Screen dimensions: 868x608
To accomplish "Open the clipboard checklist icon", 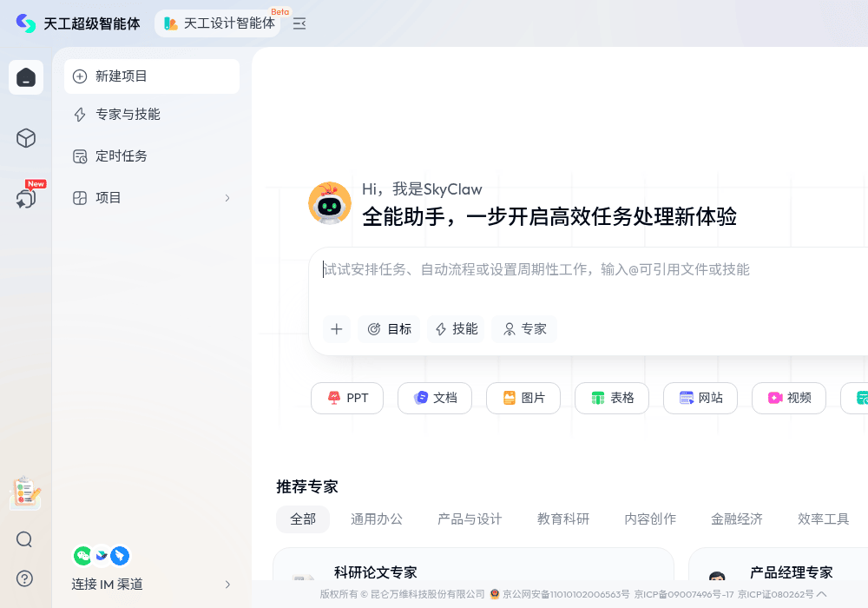I will [x=25, y=492].
